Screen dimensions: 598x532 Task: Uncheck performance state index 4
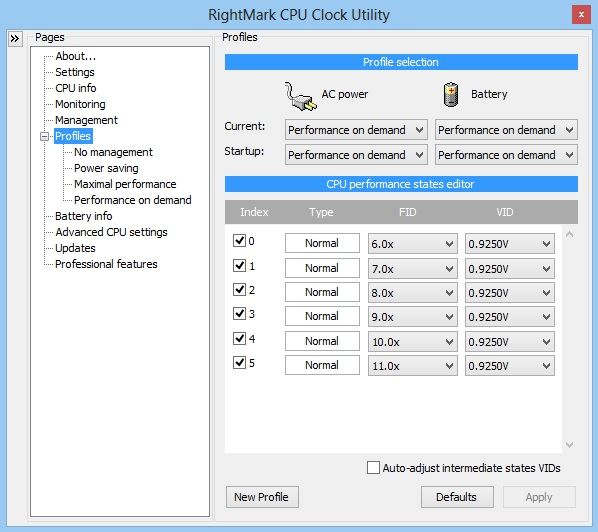click(239, 338)
